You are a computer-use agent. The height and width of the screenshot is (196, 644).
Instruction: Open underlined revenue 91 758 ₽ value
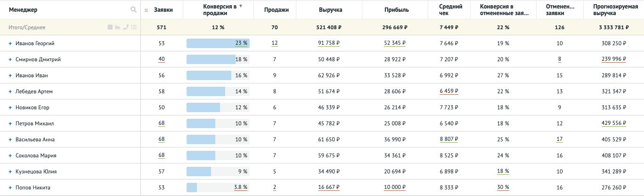pyautogui.click(x=329, y=43)
